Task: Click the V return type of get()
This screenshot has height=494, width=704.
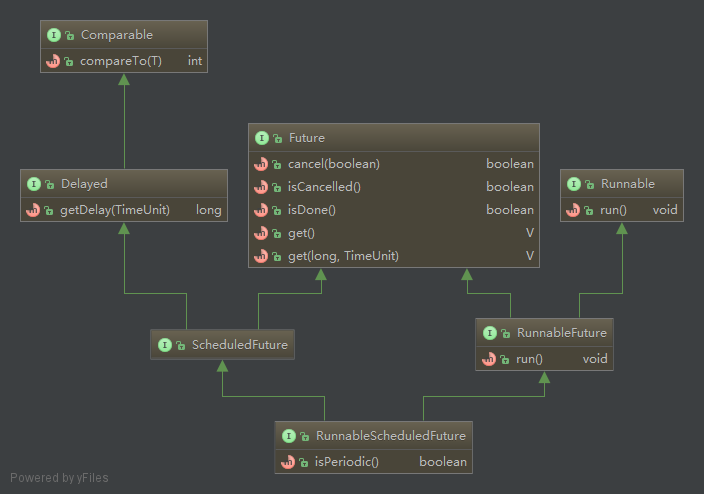Action: point(530,233)
